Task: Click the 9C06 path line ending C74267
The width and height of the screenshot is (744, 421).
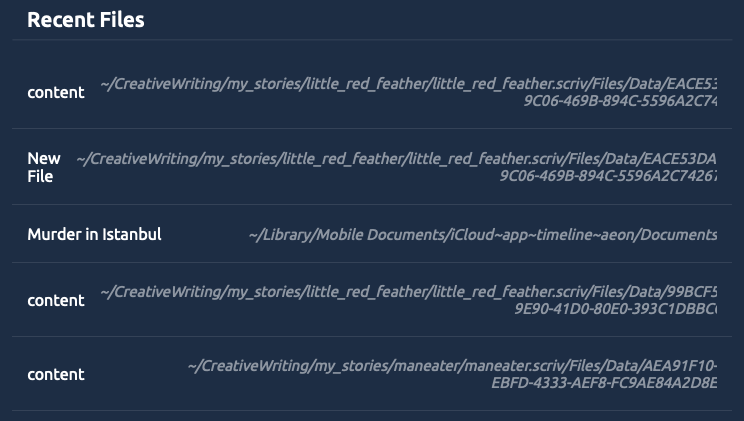Action: tap(608, 176)
